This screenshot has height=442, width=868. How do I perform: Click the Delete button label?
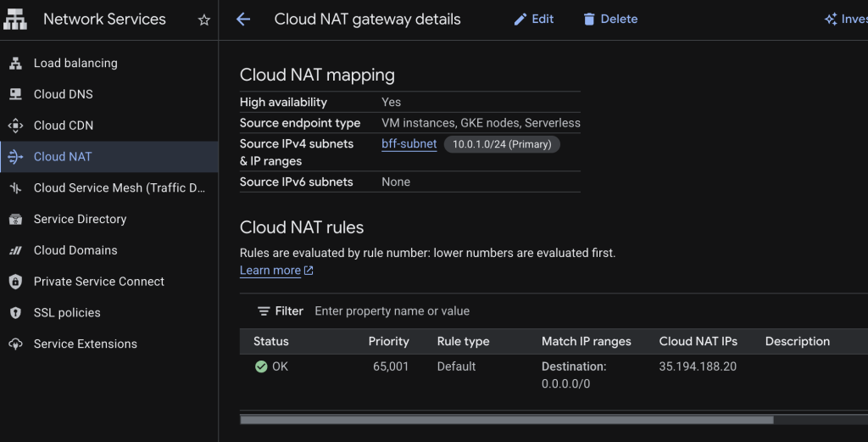click(x=619, y=20)
